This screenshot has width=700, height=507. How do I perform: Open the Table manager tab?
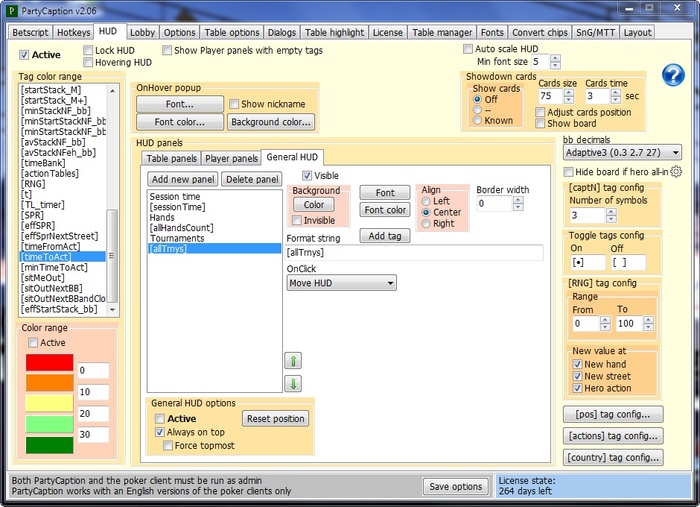[x=442, y=33]
